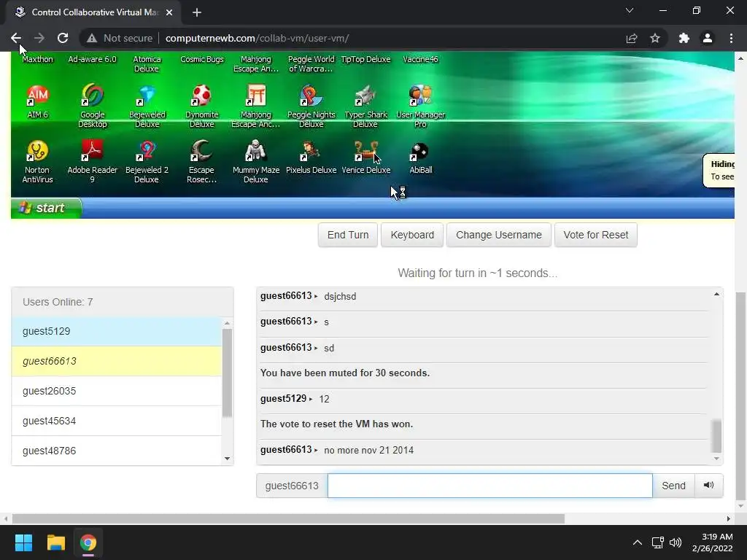Screen dimensions: 747x560
Task: Select the AbiBall icon
Action: click(420, 152)
